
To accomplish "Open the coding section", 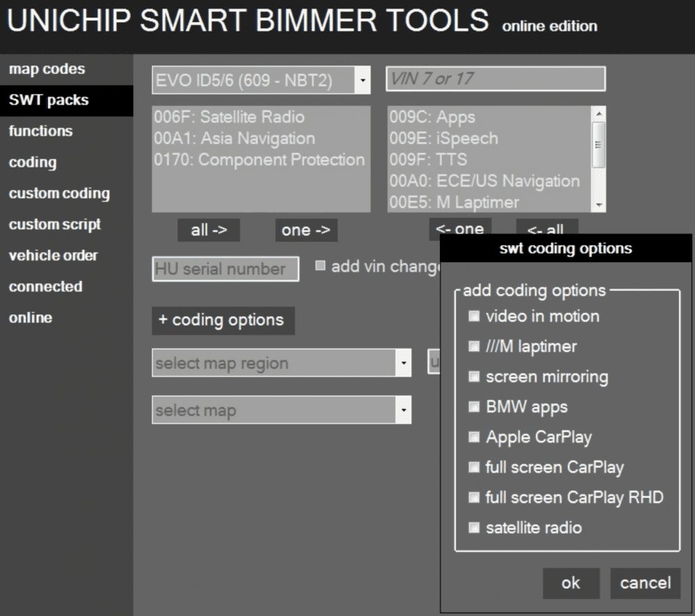I will [x=33, y=162].
